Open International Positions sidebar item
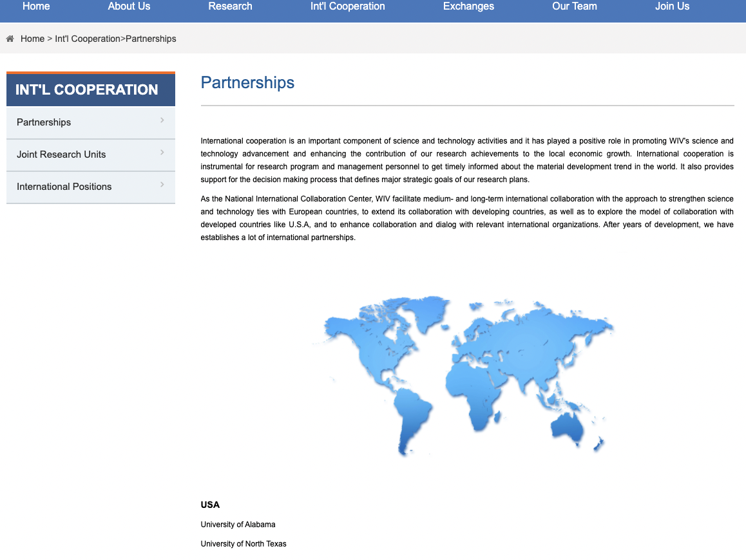The width and height of the screenshot is (746, 560). 64,187
